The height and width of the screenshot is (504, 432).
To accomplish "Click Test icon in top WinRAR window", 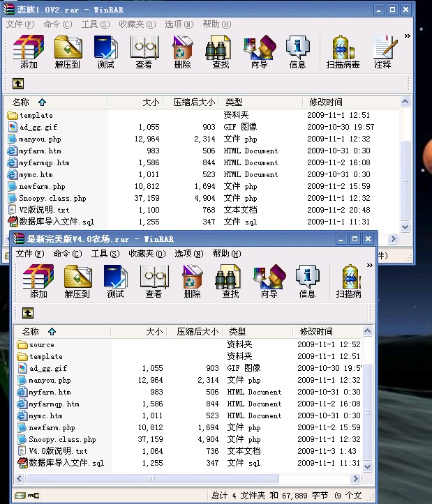I will pos(105,52).
